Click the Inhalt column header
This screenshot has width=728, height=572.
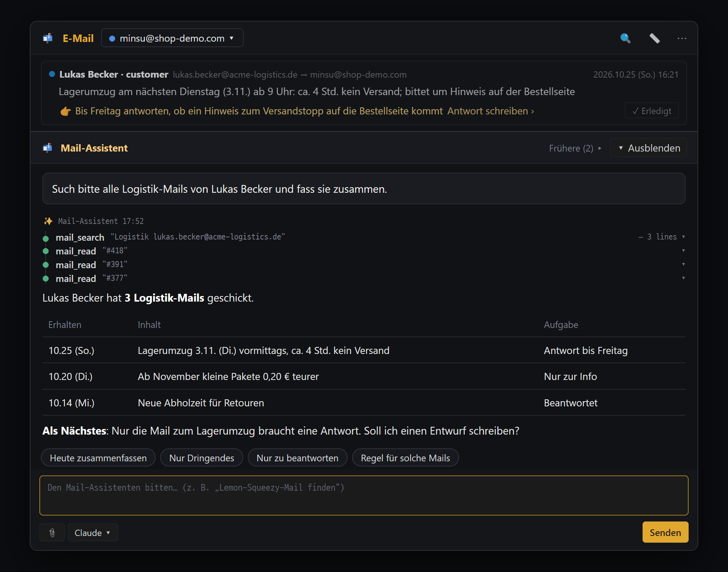coord(149,325)
